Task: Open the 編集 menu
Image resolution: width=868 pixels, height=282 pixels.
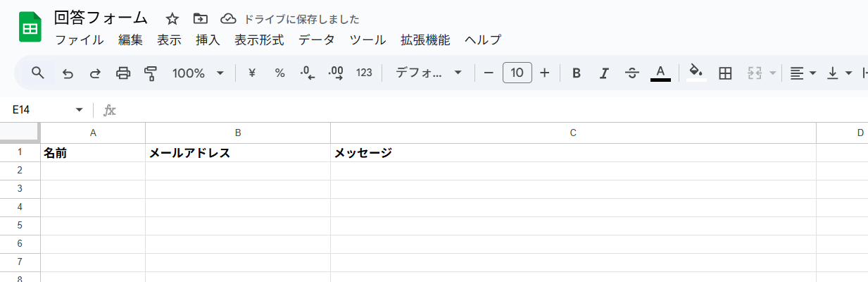Action: click(x=130, y=40)
